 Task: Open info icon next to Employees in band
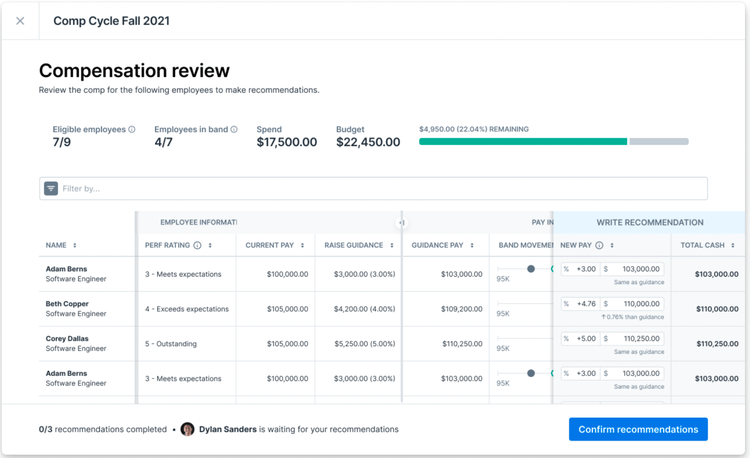pos(234,129)
